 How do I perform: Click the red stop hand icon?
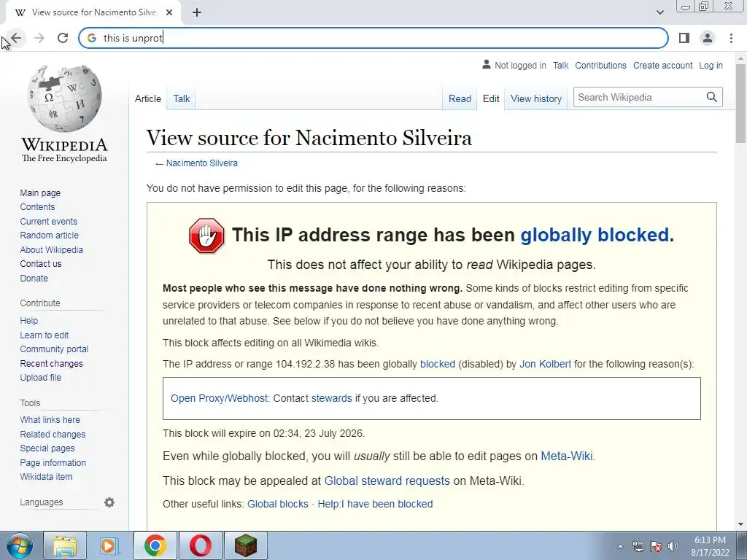[x=206, y=236]
